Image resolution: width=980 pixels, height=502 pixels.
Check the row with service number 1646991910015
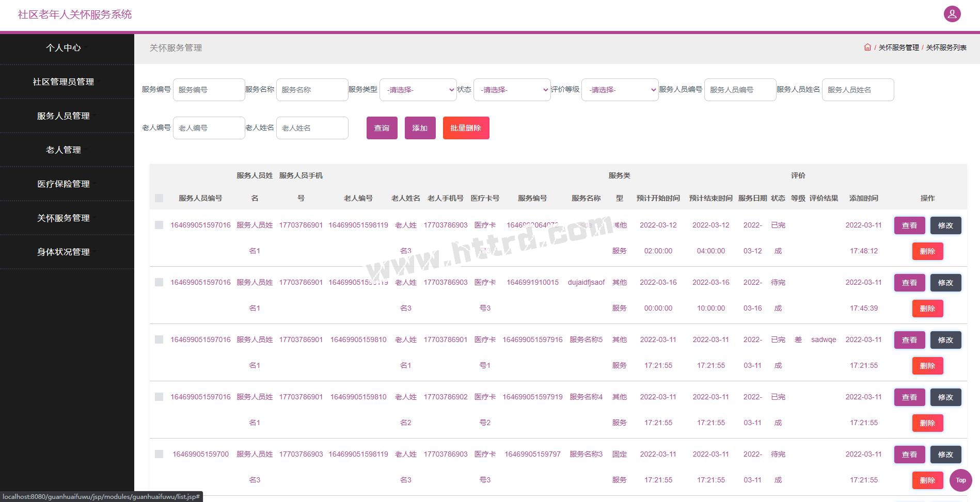[159, 282]
